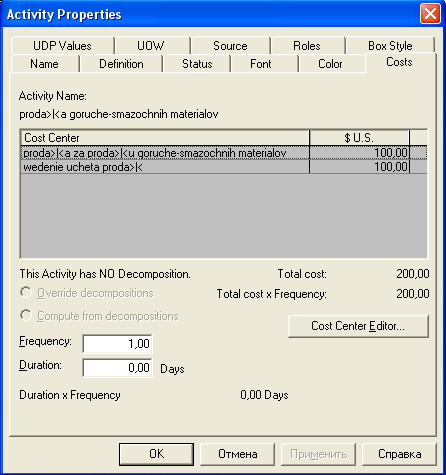Switch to the Definition tab

(121, 64)
